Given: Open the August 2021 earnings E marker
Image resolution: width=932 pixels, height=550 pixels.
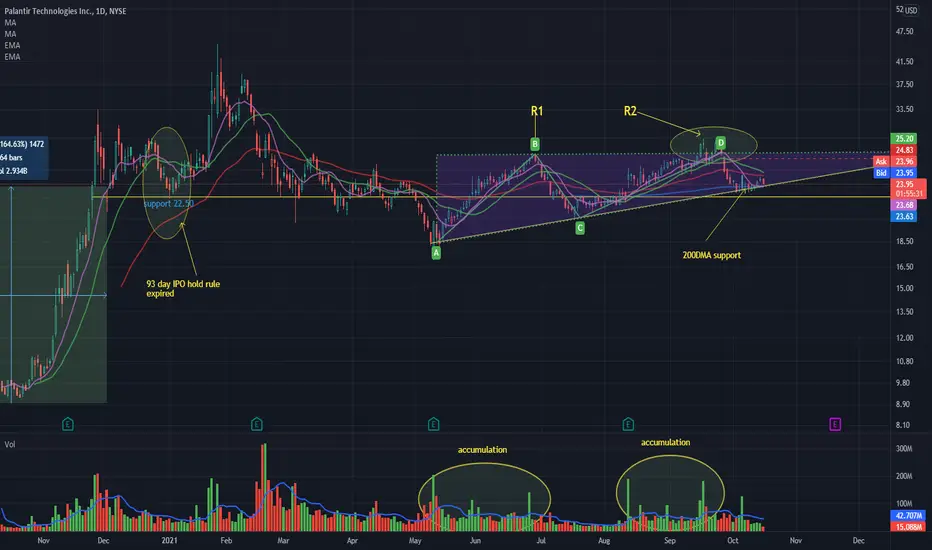Looking at the screenshot, I should coord(628,424).
